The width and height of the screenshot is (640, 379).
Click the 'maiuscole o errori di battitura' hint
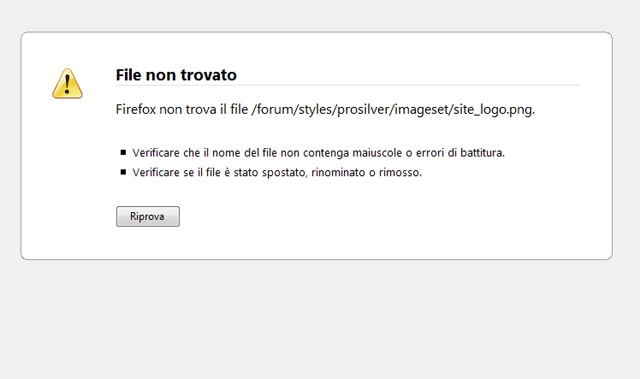point(318,153)
